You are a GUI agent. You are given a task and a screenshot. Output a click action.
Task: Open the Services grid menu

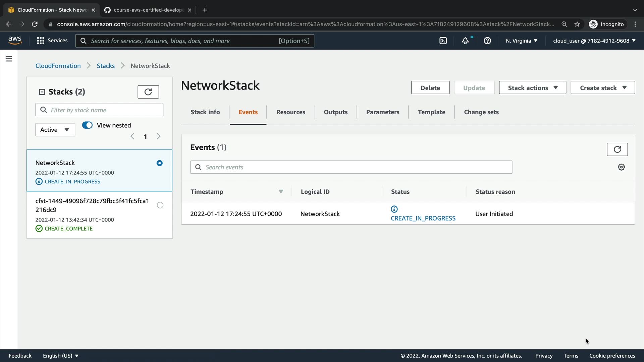(x=52, y=41)
